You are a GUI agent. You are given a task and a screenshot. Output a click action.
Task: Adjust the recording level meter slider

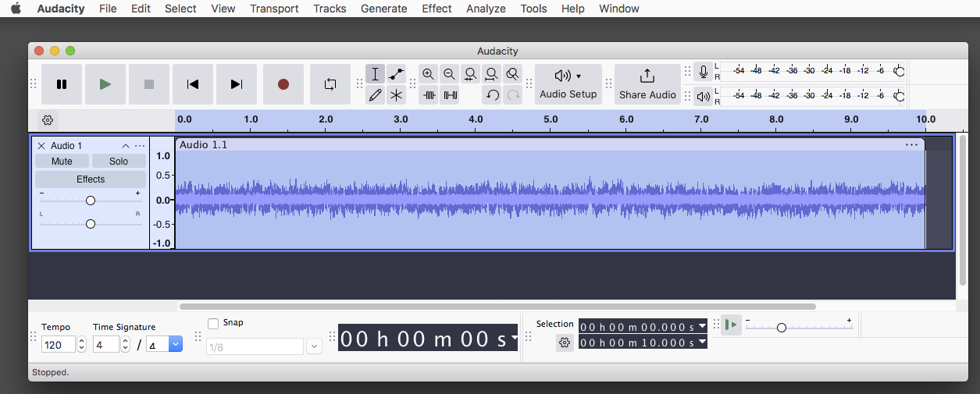899,72
